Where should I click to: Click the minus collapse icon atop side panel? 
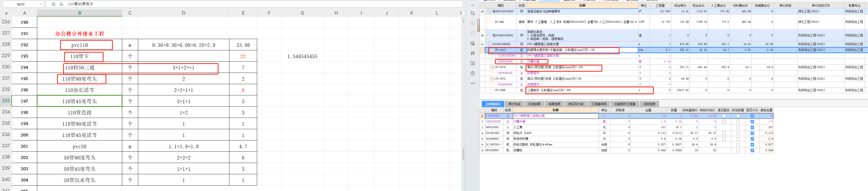click(x=473, y=6)
